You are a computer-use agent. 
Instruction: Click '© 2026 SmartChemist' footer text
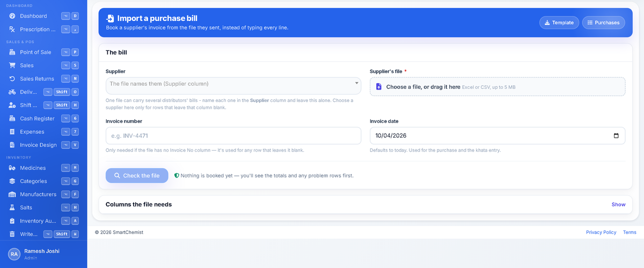point(119,232)
